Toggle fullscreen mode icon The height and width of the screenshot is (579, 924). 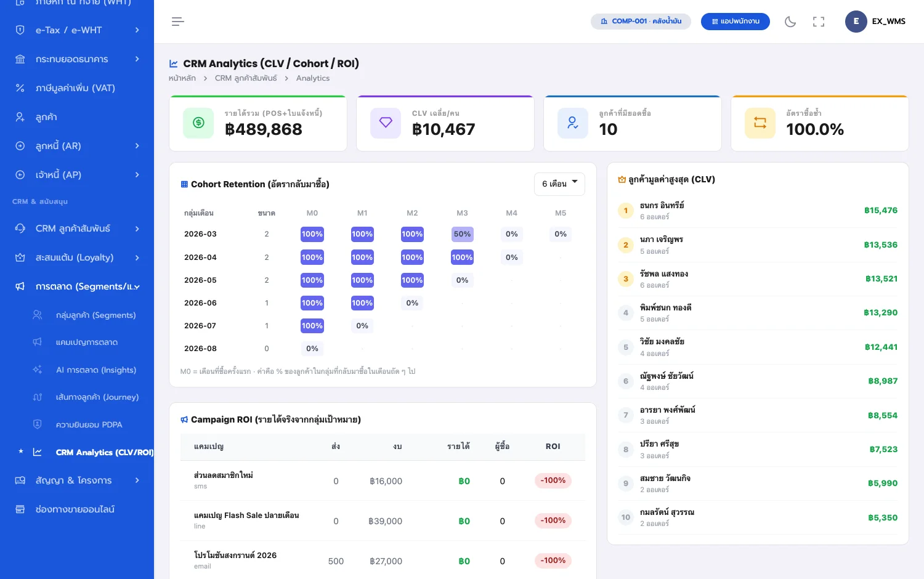tap(819, 22)
